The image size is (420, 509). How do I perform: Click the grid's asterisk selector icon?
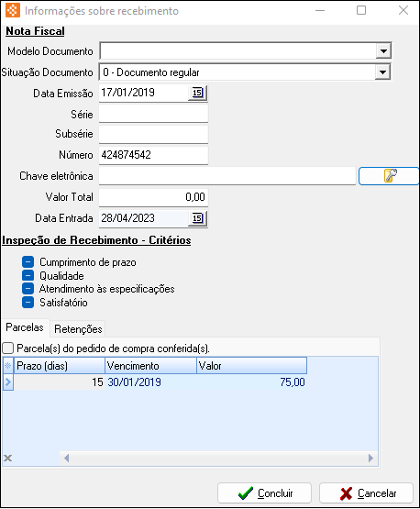[x=7, y=366]
